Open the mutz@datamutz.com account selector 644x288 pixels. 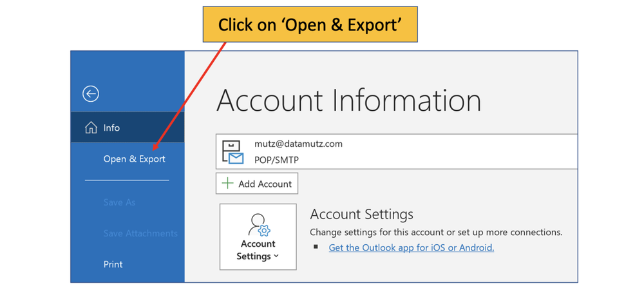pyautogui.click(x=396, y=151)
